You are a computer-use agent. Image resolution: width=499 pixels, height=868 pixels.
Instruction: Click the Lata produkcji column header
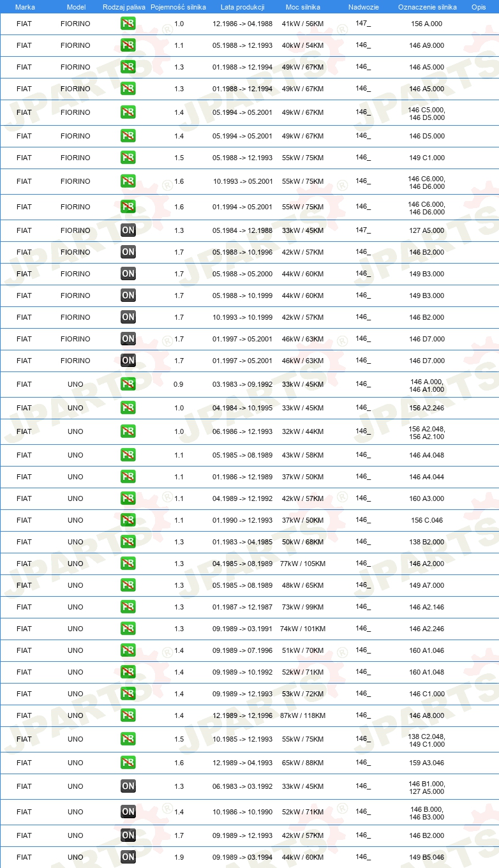[242, 6]
